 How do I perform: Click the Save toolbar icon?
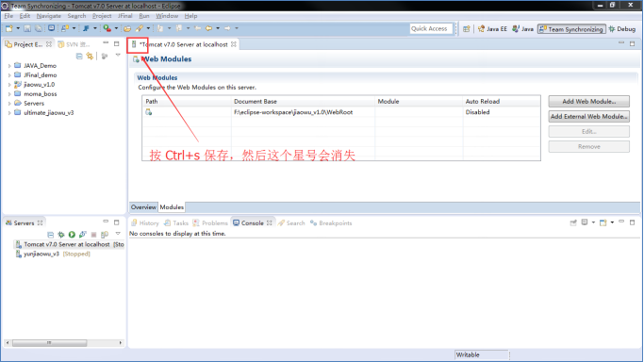click(x=27, y=28)
